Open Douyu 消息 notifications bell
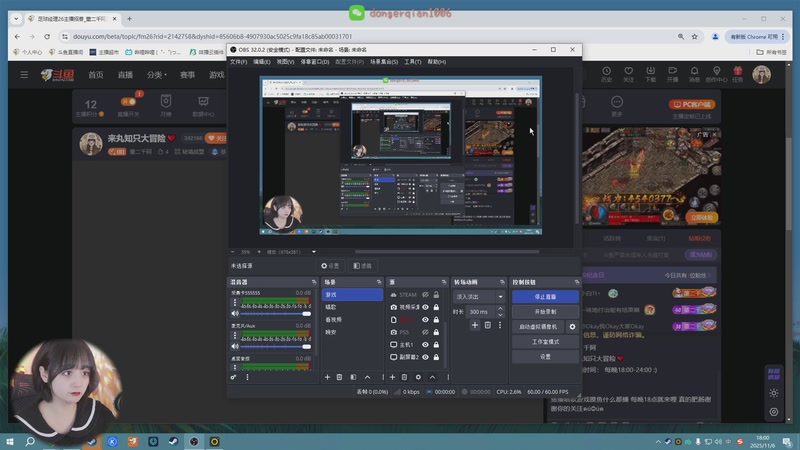The height and width of the screenshot is (450, 800). (694, 74)
